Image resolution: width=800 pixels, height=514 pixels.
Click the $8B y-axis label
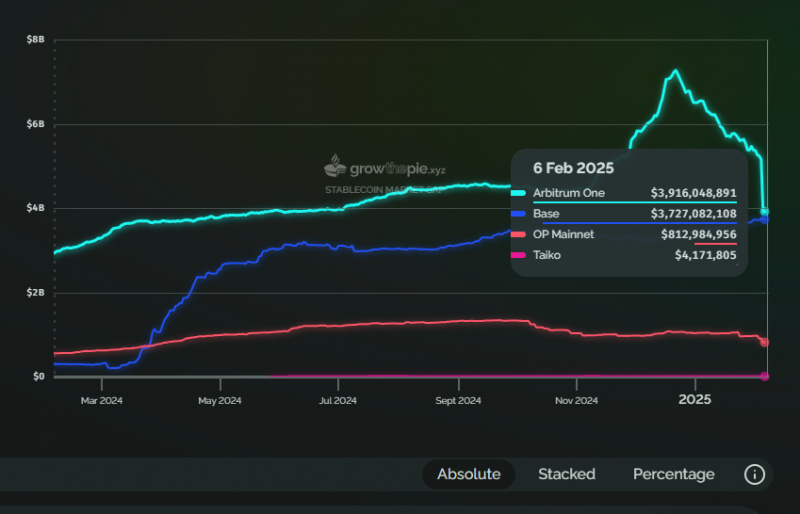pos(36,39)
